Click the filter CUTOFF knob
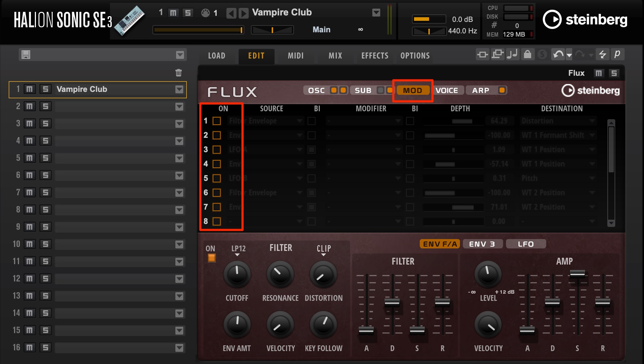644x364 pixels. pyautogui.click(x=237, y=275)
